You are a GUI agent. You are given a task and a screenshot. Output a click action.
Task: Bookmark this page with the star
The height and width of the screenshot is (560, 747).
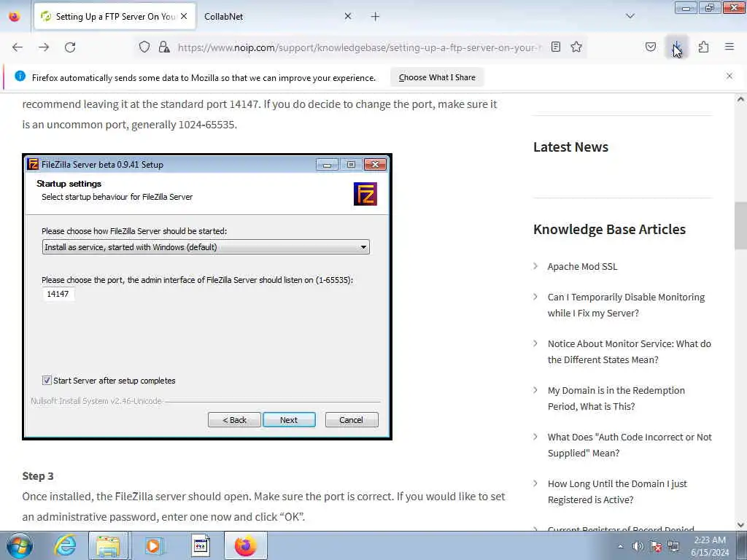coord(576,47)
